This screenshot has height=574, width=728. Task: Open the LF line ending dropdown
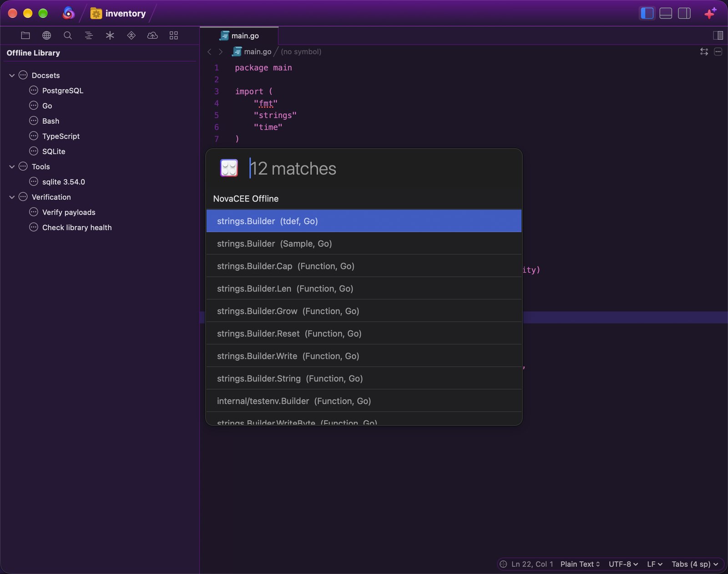[654, 564]
